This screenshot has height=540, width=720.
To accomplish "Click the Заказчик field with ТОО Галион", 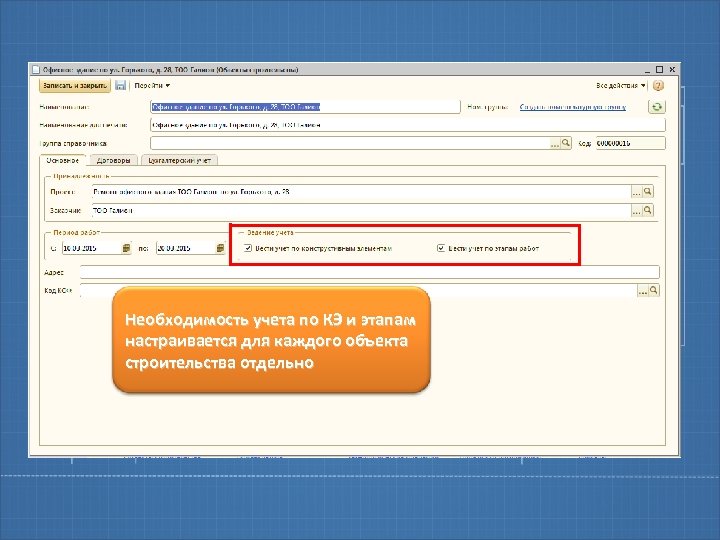I will pos(361,211).
